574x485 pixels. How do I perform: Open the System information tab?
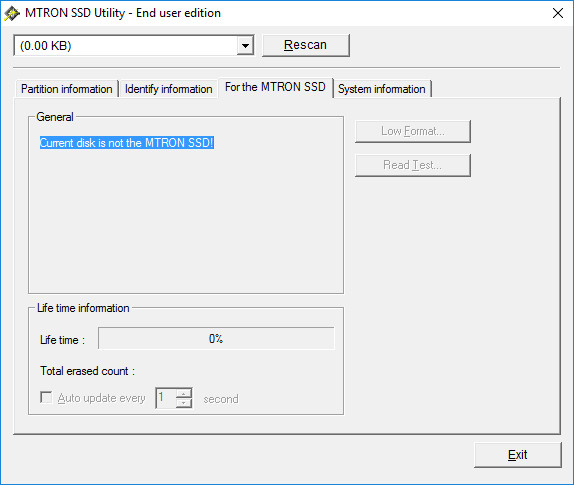coord(382,89)
